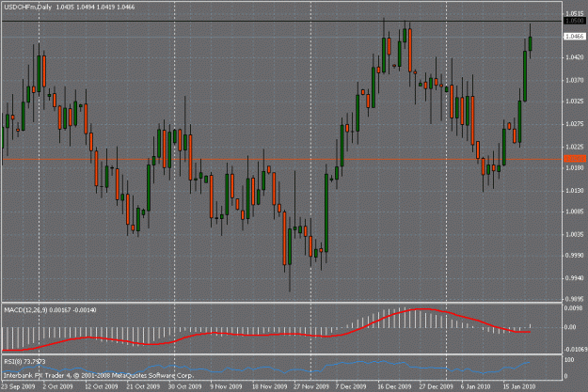The width and height of the screenshot is (588, 392).
Task: Click the 1.0225 price axis value
Action: [x=575, y=147]
